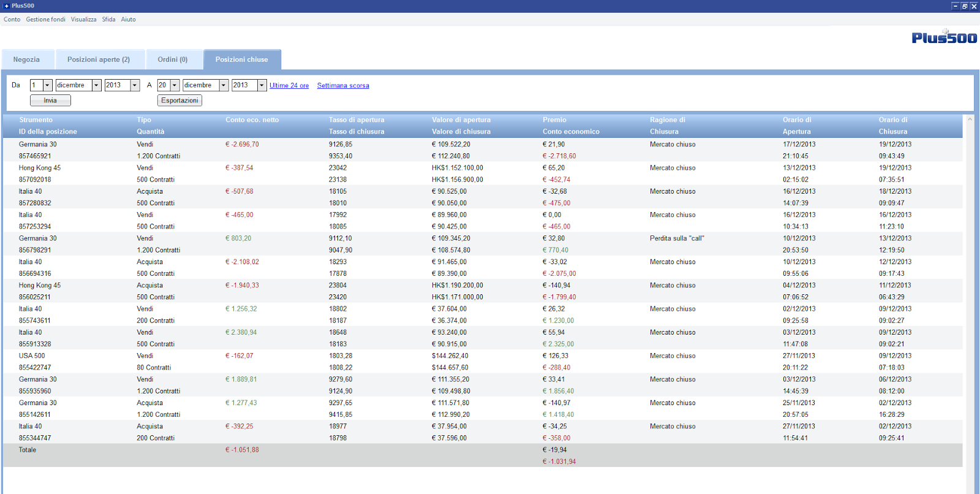The width and height of the screenshot is (980, 494).
Task: Open the Gestione fondi menu
Action: pos(45,20)
